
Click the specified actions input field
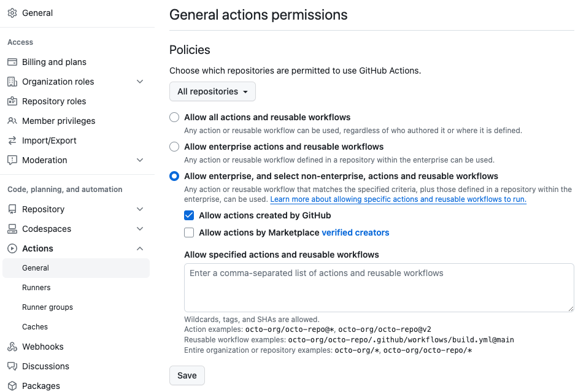pyautogui.click(x=379, y=288)
